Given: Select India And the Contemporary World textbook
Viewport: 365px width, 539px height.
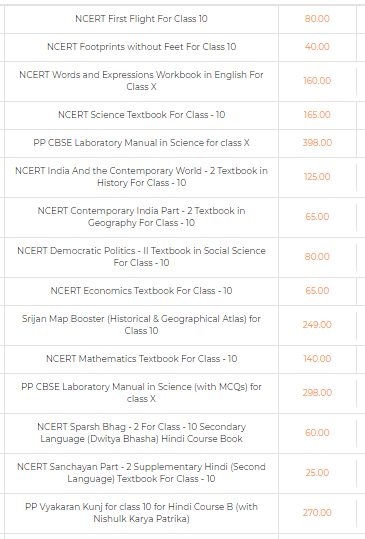Looking at the screenshot, I should click(x=141, y=177).
